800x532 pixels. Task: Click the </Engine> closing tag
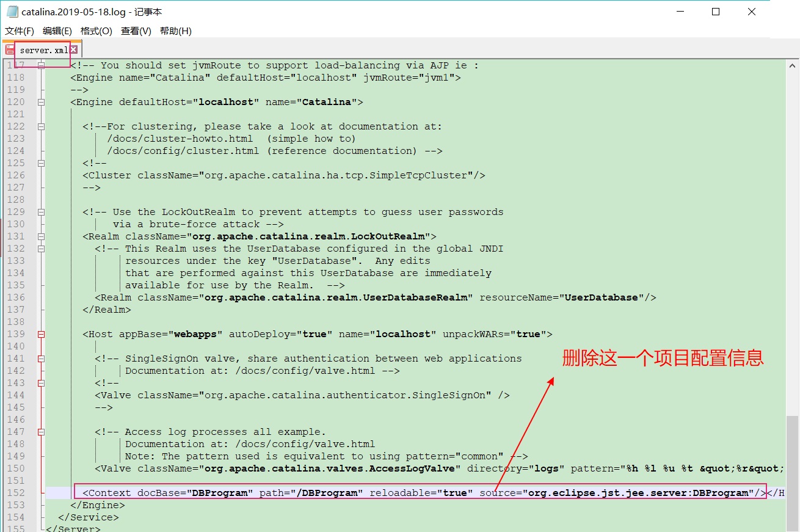click(98, 505)
